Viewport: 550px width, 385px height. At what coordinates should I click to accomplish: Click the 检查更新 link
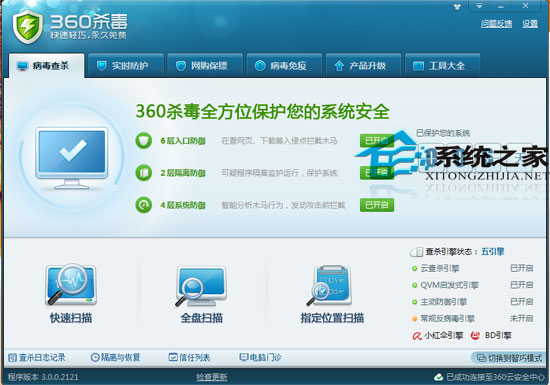click(x=212, y=377)
